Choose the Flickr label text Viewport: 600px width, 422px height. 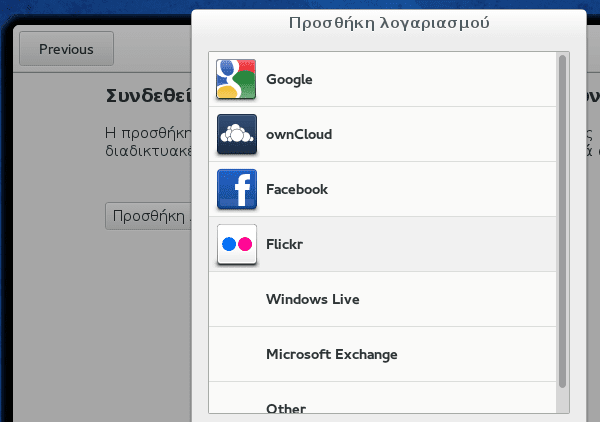pos(284,244)
